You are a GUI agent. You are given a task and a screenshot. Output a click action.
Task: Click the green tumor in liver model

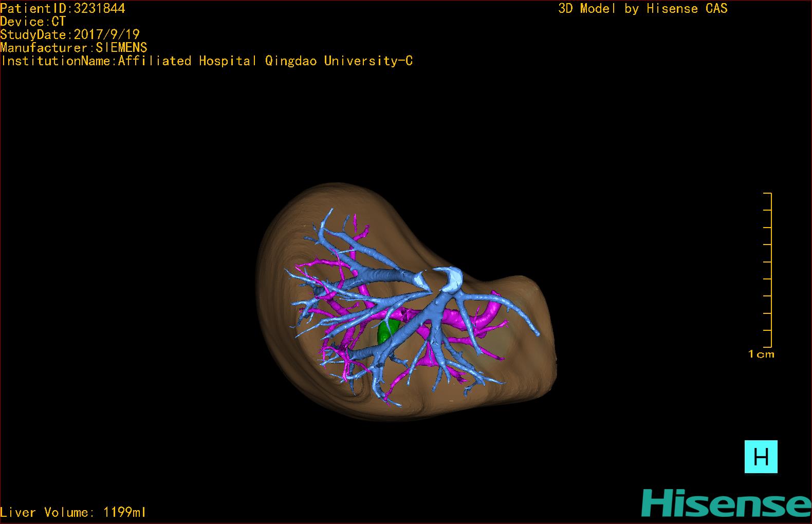(x=387, y=331)
